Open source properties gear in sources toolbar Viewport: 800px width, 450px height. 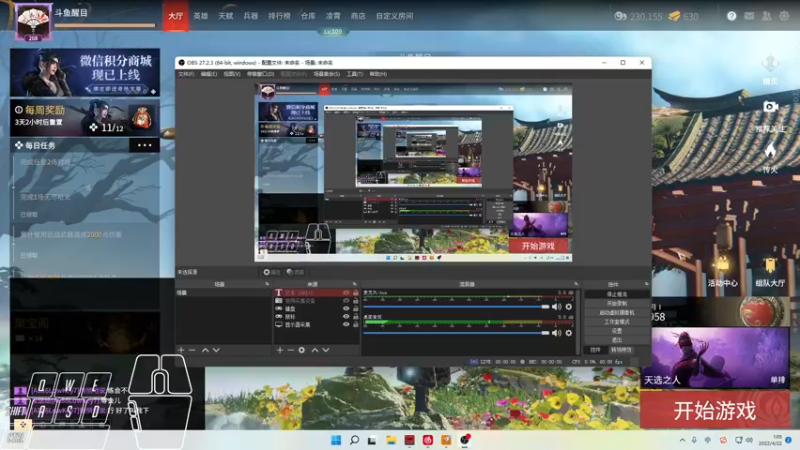tap(302, 350)
